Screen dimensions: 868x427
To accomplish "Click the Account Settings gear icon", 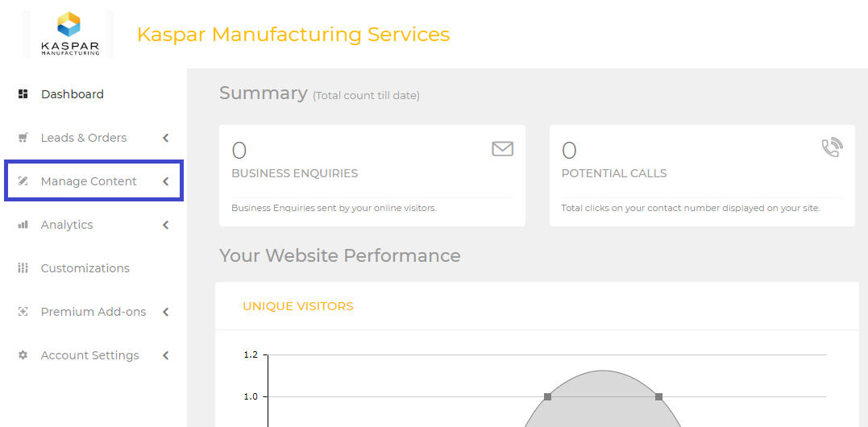I will point(23,355).
